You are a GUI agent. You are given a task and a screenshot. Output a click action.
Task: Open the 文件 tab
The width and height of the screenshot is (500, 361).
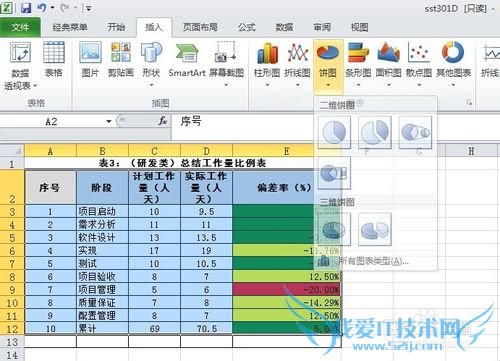point(20,27)
